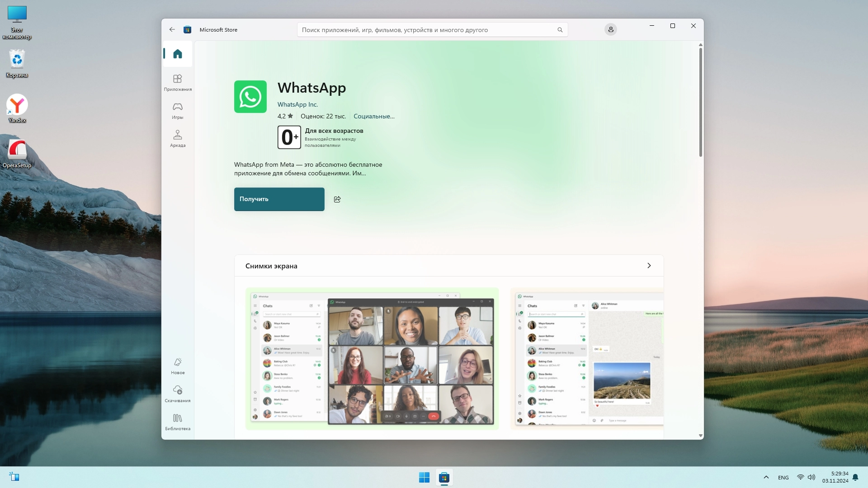
Task: Open the Аркада section
Action: click(178, 139)
